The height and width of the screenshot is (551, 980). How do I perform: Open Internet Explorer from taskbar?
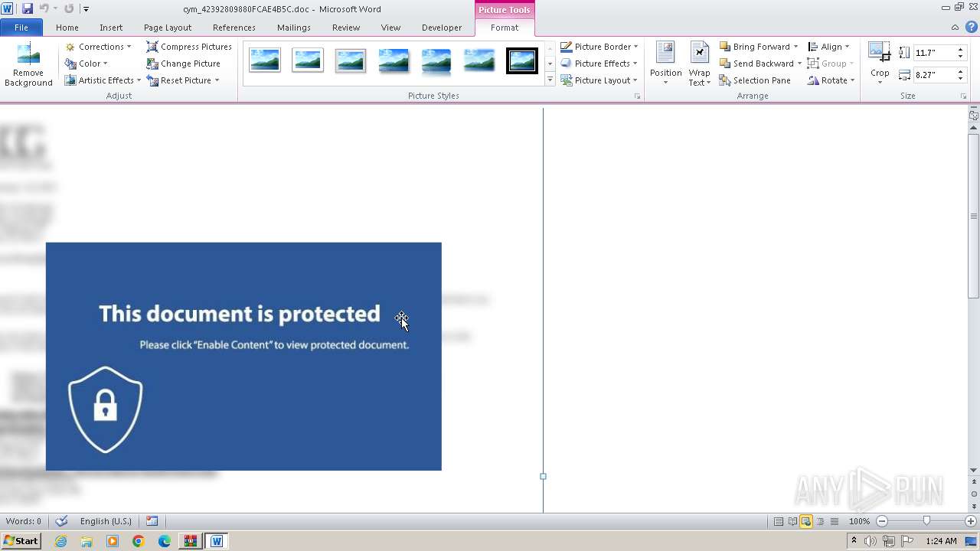pyautogui.click(x=60, y=541)
